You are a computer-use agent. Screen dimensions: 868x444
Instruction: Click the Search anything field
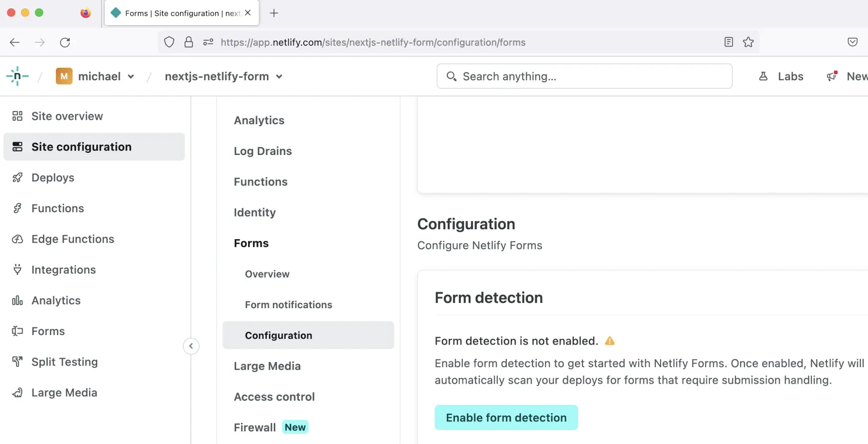point(584,76)
